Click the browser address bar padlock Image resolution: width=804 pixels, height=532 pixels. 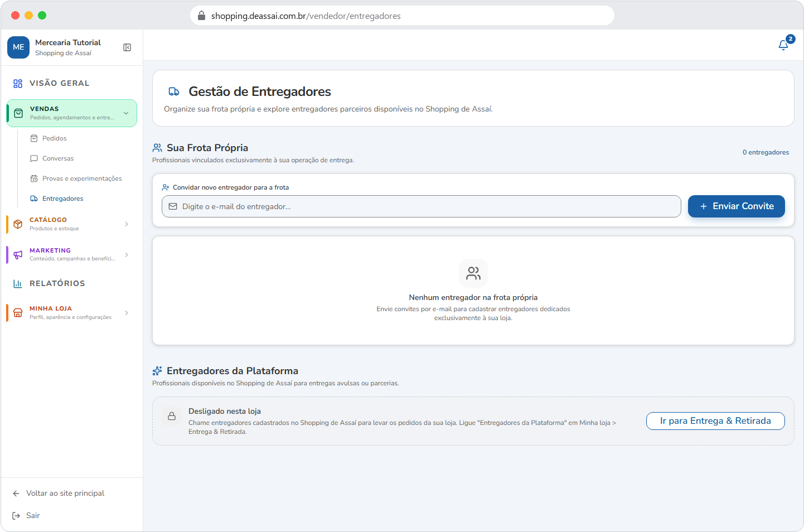[202, 16]
